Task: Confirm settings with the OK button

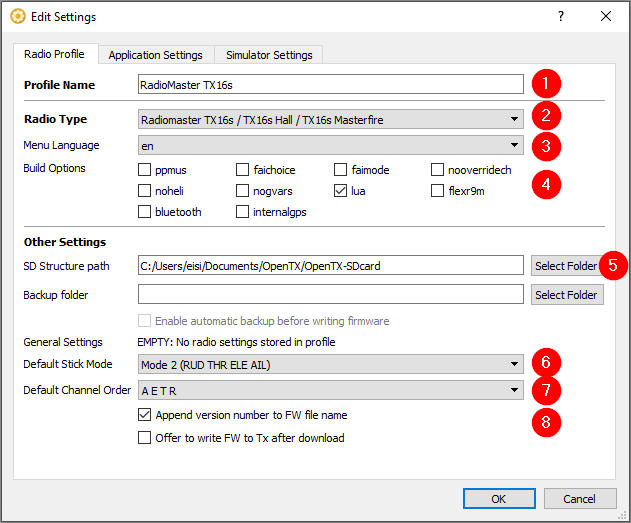Action: [x=499, y=499]
